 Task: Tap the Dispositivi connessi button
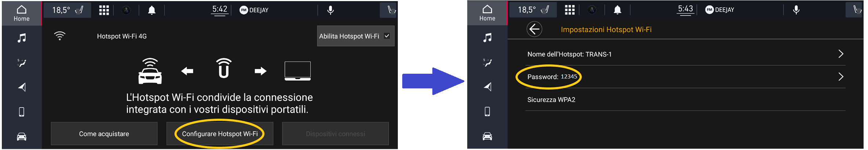pyautogui.click(x=335, y=134)
